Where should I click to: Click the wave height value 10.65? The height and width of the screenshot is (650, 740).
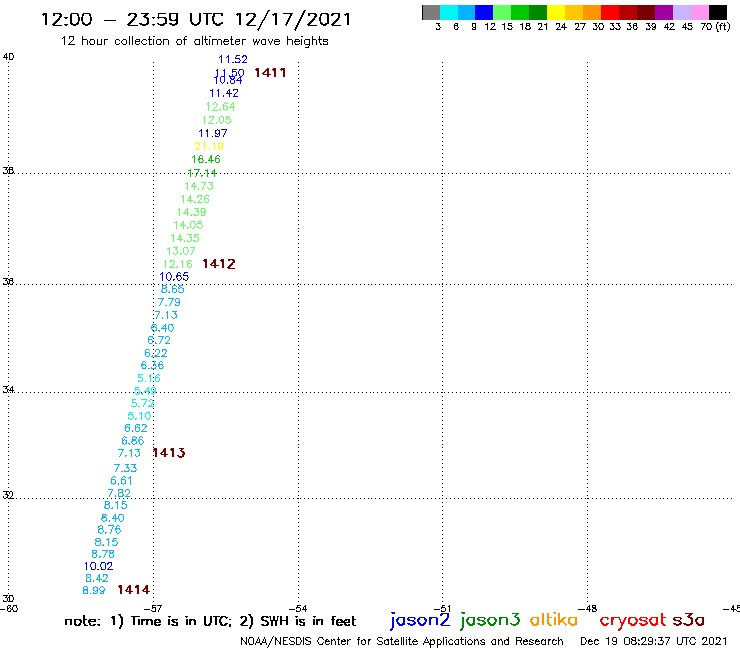tap(174, 277)
